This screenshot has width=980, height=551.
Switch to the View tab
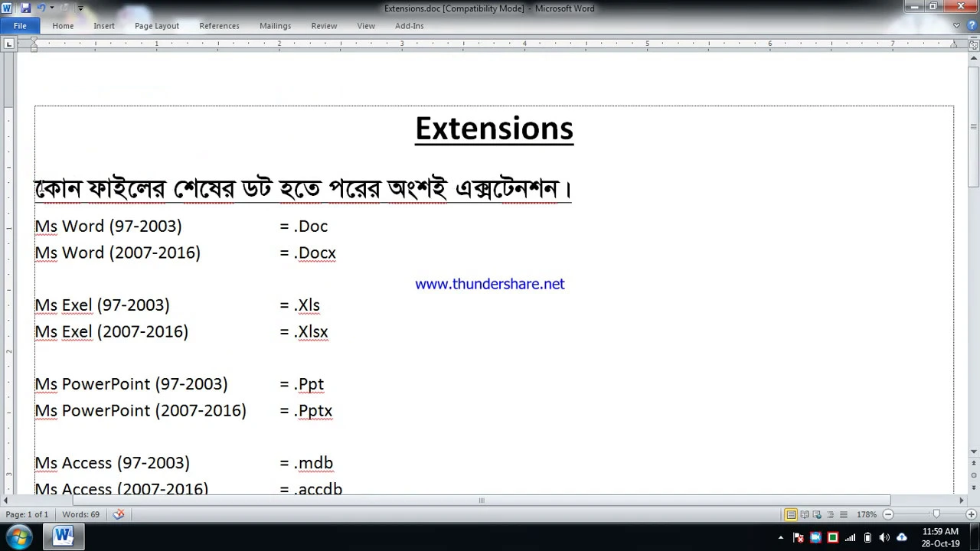(366, 26)
